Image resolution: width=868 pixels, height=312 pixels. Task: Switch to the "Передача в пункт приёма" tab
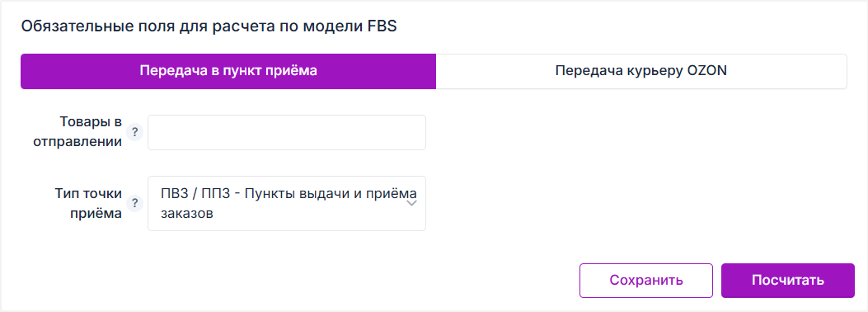coord(228,72)
